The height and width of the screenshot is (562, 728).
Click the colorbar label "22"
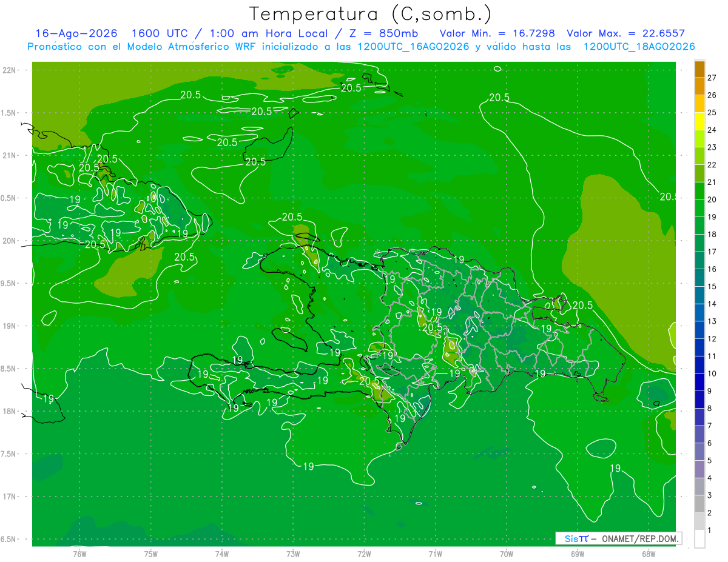(x=712, y=164)
